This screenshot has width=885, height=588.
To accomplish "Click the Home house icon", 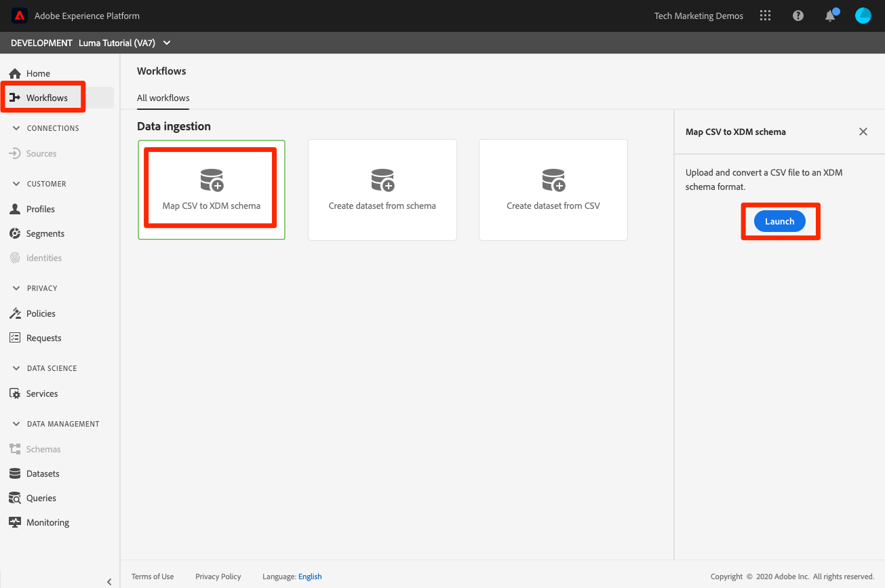I will [15, 73].
